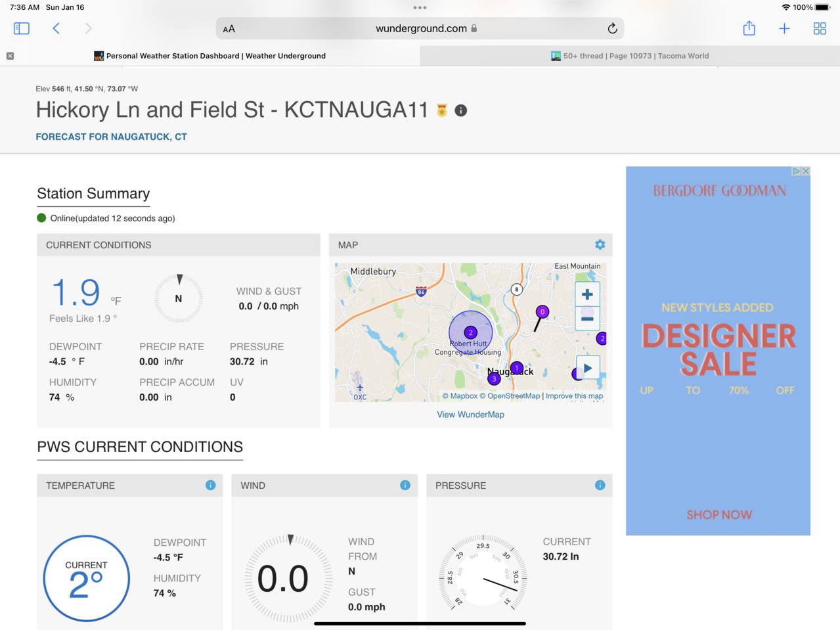This screenshot has width=840, height=630.
Task: Switch to the Tacoma World tab
Action: [x=630, y=56]
